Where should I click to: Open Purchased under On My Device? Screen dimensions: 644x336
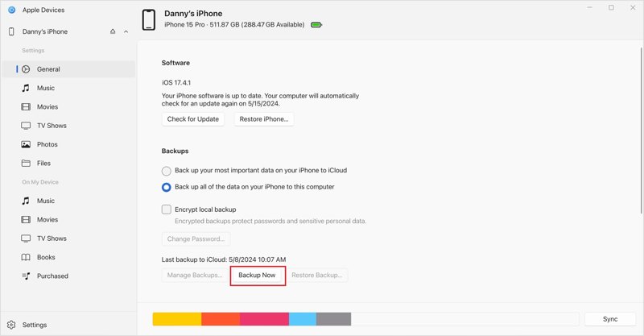tap(52, 276)
